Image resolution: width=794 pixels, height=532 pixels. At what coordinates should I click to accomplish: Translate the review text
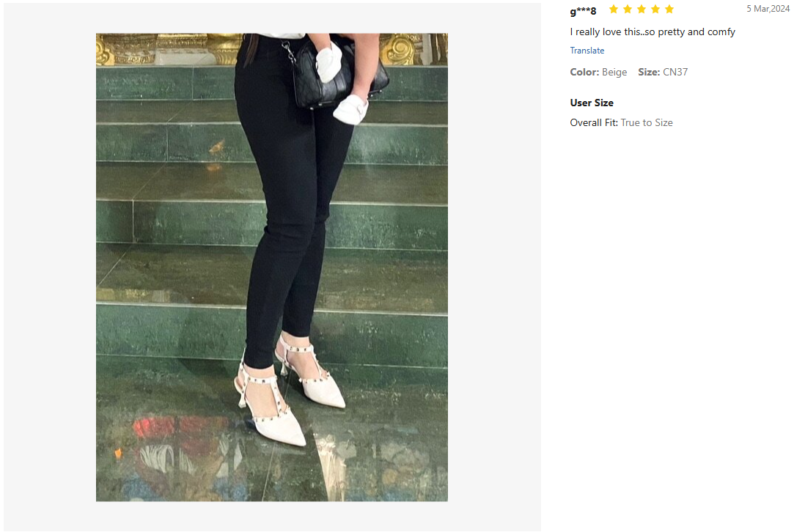[587, 51]
